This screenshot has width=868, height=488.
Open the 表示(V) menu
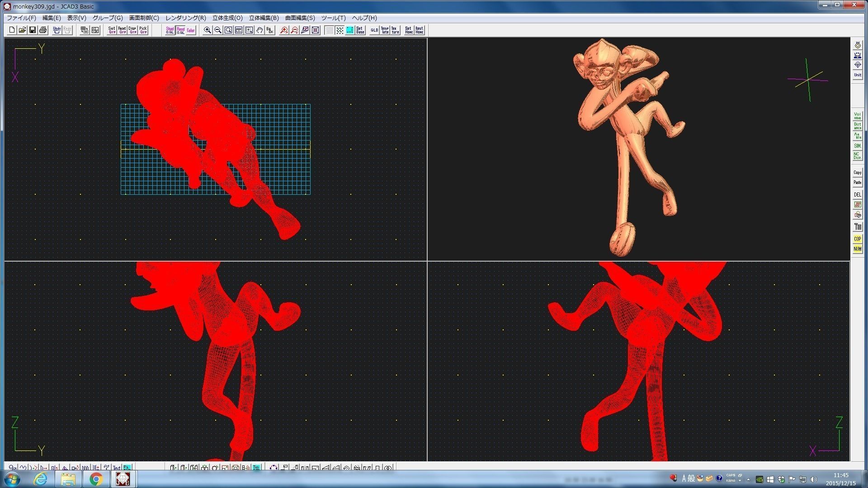[77, 18]
